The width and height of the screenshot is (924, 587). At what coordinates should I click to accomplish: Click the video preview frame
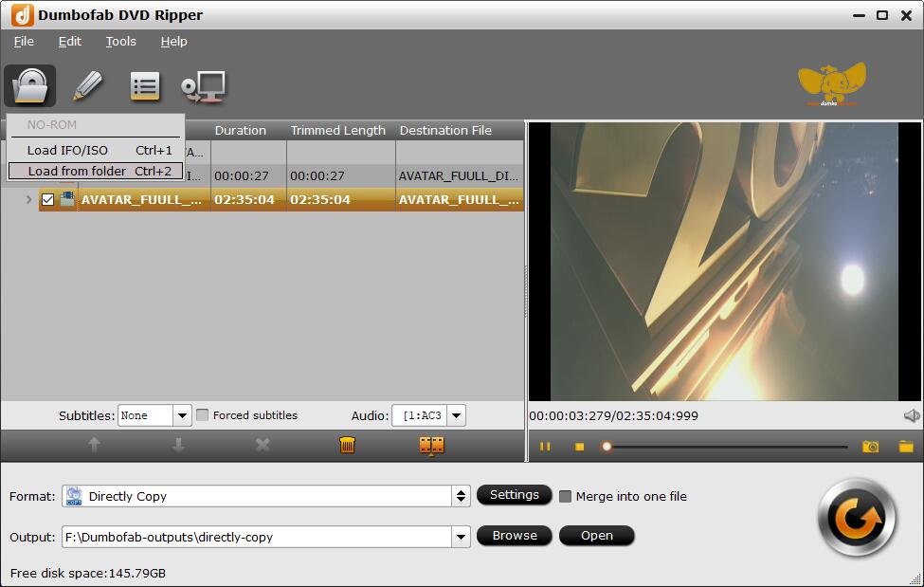point(724,262)
